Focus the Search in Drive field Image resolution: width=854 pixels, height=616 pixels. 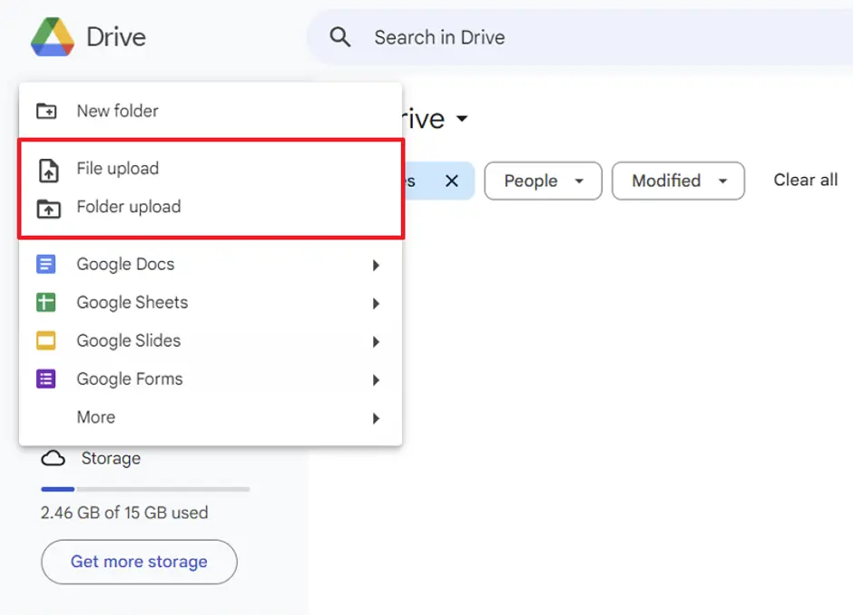[x=580, y=37]
